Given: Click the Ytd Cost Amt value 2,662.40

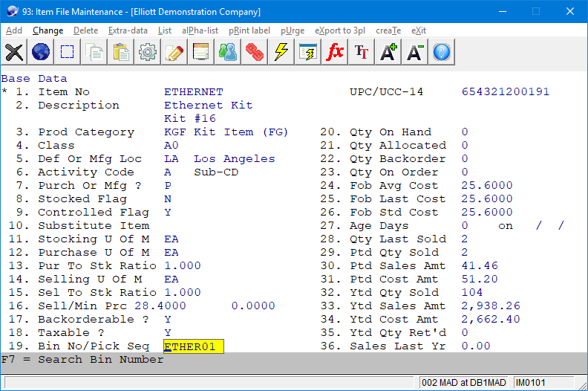Looking at the screenshot, I should 491,319.
